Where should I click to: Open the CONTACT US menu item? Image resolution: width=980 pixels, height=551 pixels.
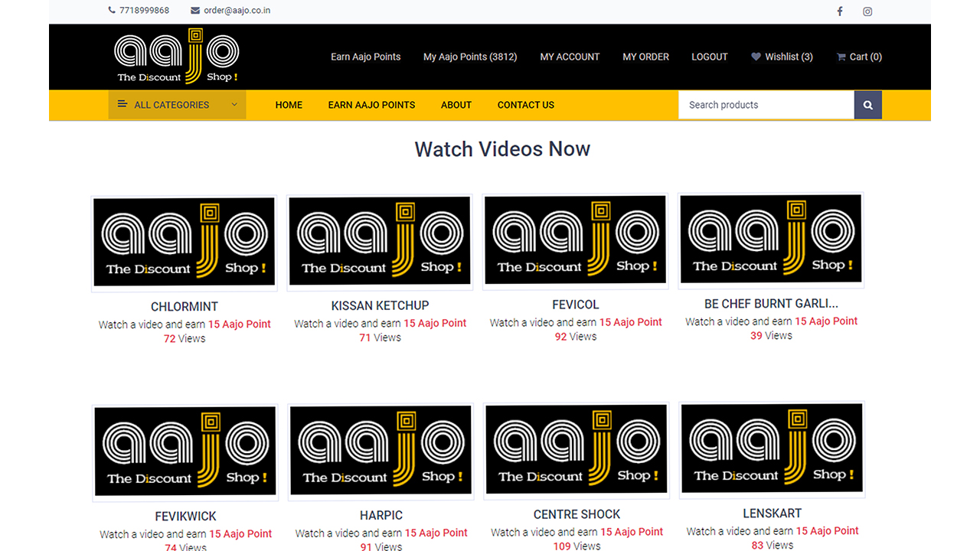pos(526,105)
